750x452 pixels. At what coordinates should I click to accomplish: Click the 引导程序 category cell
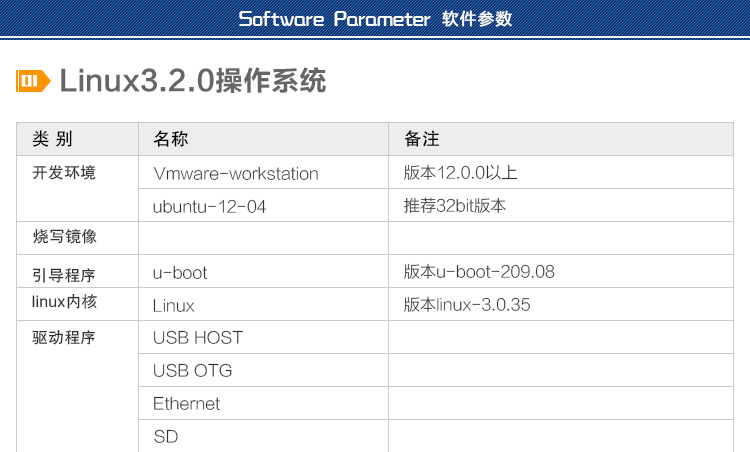pyautogui.click(x=64, y=272)
